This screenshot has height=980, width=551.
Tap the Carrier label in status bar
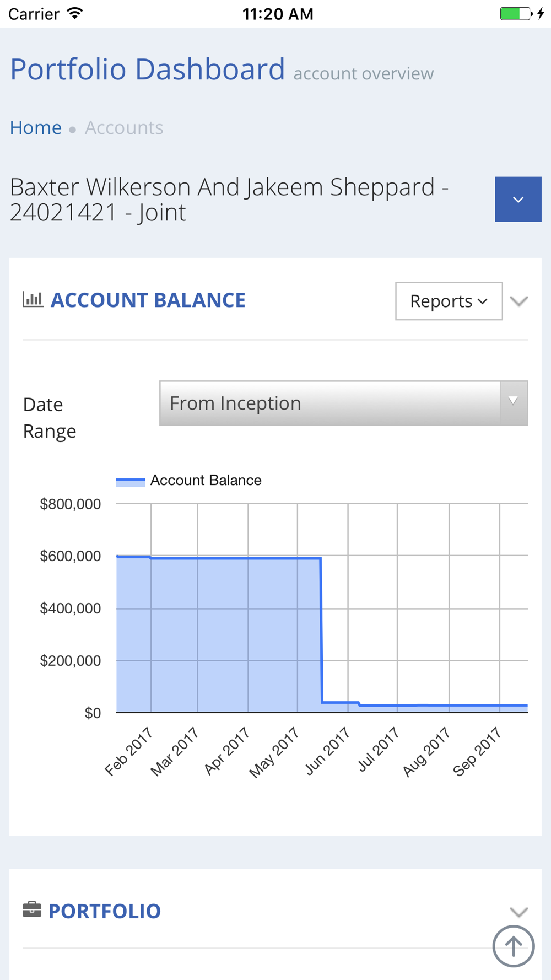(34, 13)
